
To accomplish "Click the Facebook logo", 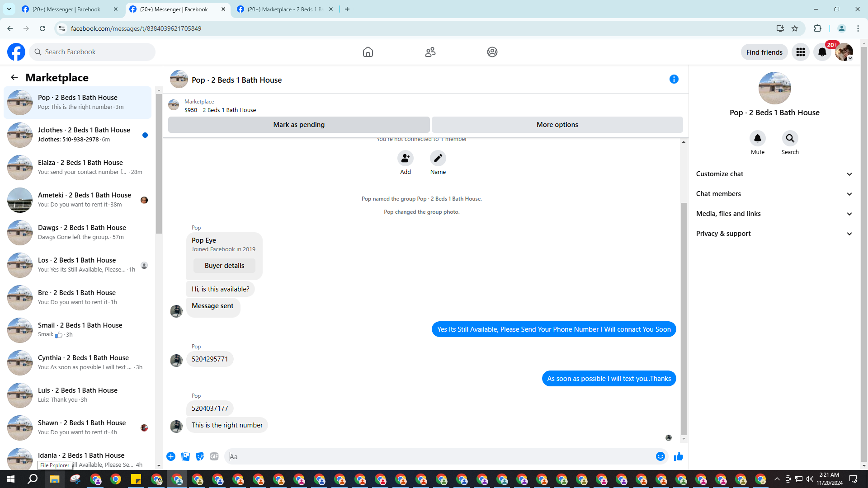I will [x=16, y=52].
